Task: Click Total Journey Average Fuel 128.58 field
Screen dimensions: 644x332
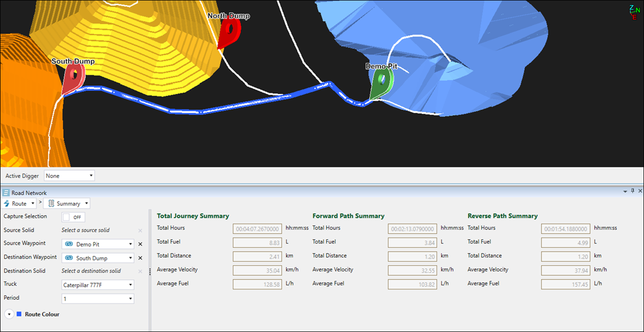Action: point(257,284)
